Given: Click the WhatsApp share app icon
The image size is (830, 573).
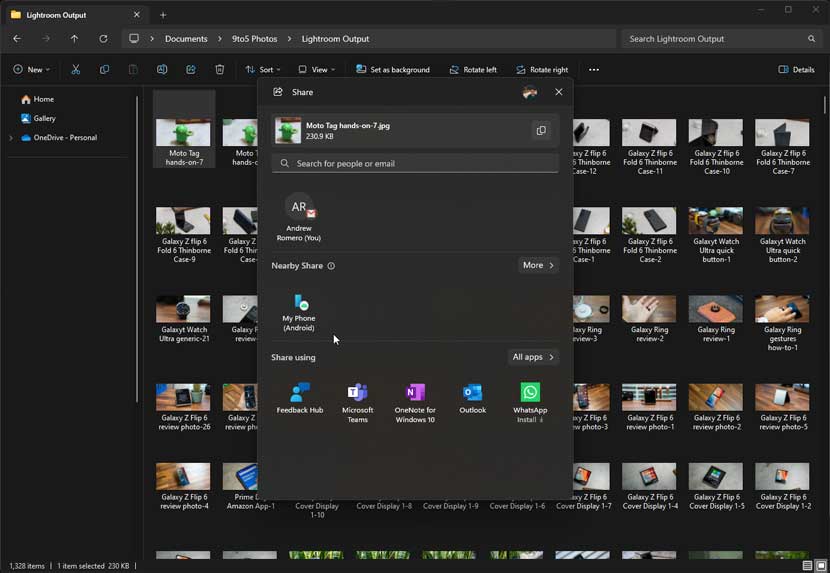Looking at the screenshot, I should pyautogui.click(x=530, y=392).
